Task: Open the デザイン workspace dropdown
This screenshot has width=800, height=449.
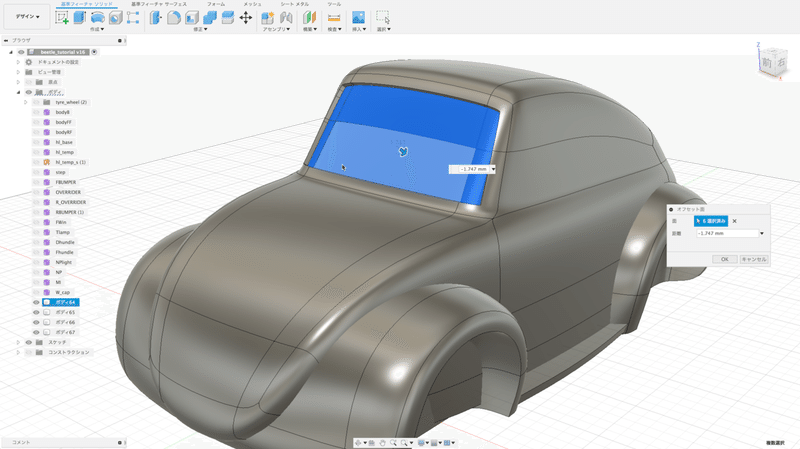Action: (26, 17)
